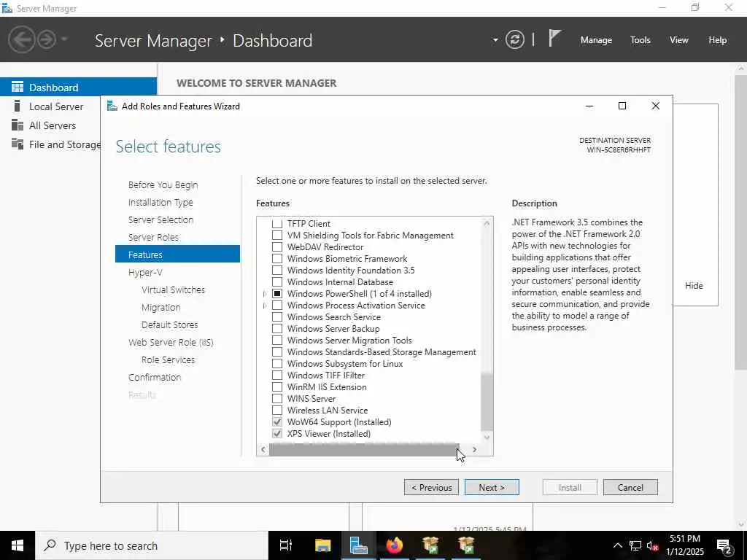The width and height of the screenshot is (747, 560).
Task: Show hidden tray icons with the chevron
Action: (617, 545)
